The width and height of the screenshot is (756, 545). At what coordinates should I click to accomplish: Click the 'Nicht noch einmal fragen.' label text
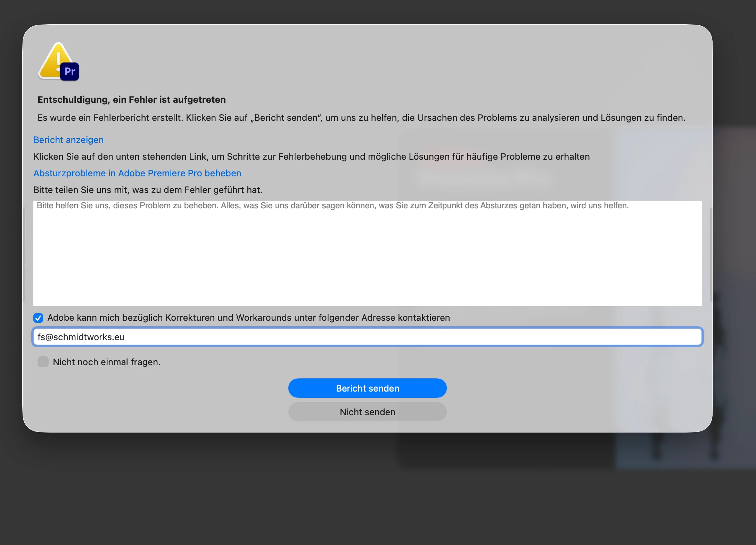(x=107, y=362)
